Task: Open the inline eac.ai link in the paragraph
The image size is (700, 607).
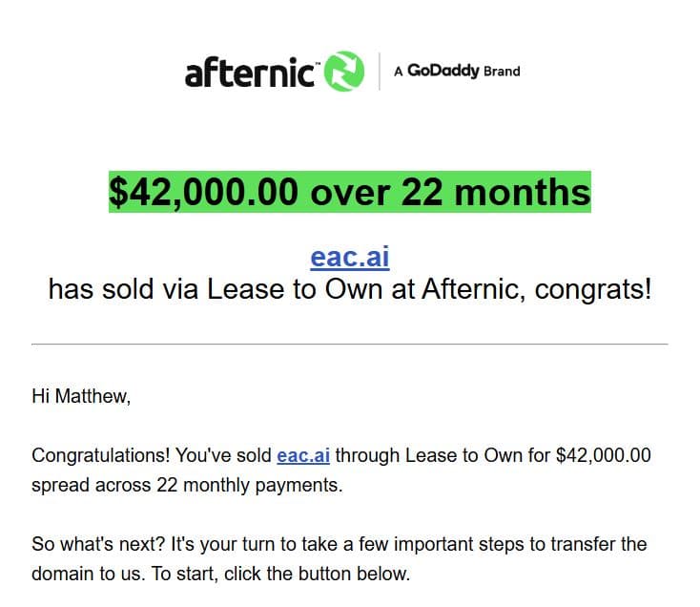Action: [x=303, y=455]
